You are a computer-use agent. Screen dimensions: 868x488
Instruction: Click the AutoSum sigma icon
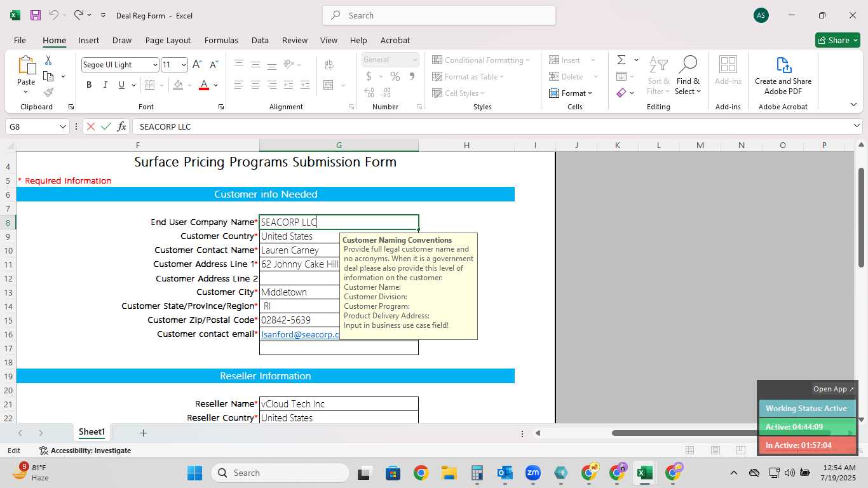621,60
